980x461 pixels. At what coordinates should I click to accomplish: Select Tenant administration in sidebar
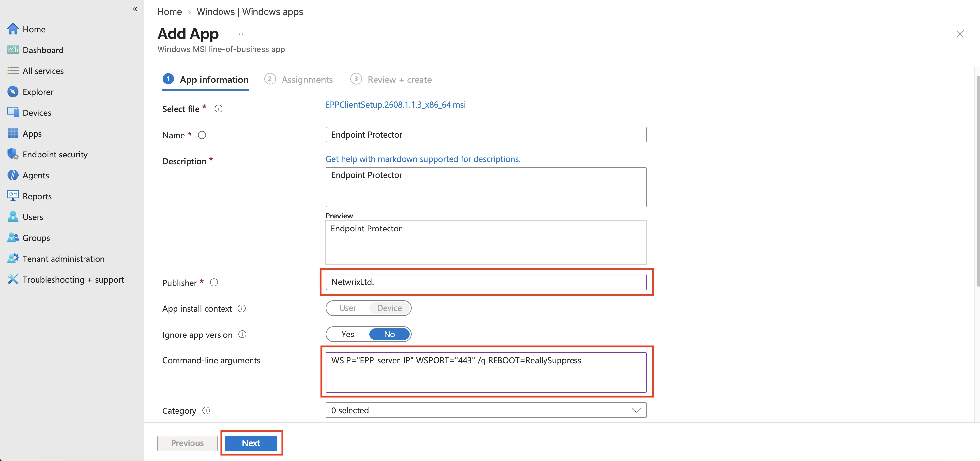click(64, 259)
